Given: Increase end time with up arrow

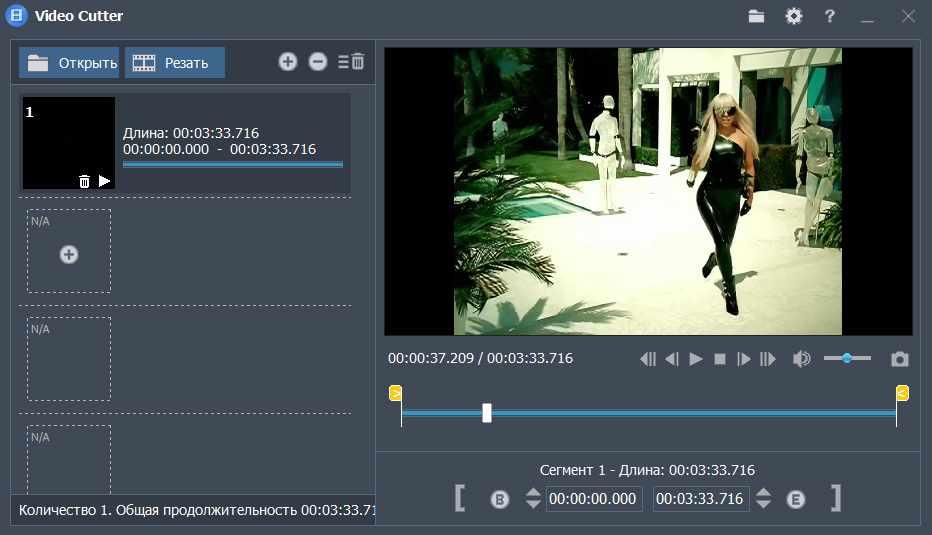Looking at the screenshot, I should (764, 492).
